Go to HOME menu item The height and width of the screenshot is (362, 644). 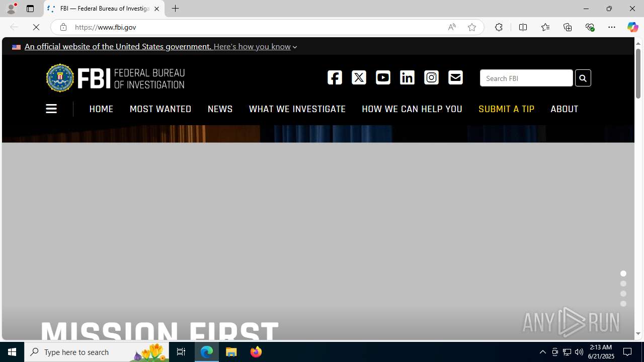coord(101,109)
